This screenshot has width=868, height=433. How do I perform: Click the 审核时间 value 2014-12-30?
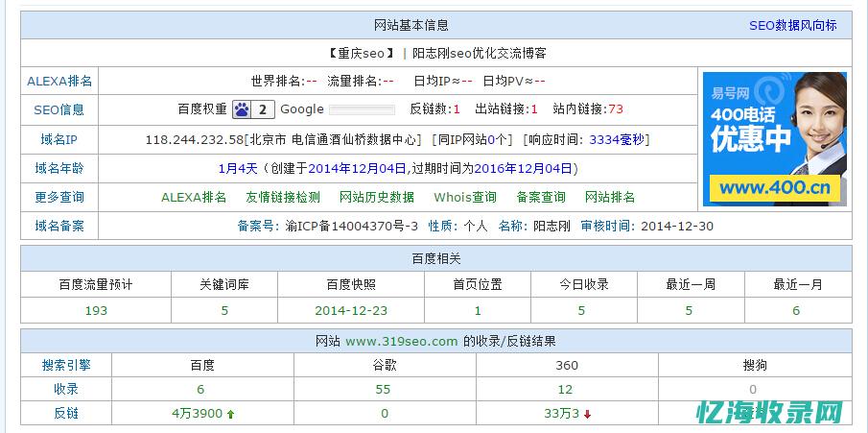click(x=677, y=227)
